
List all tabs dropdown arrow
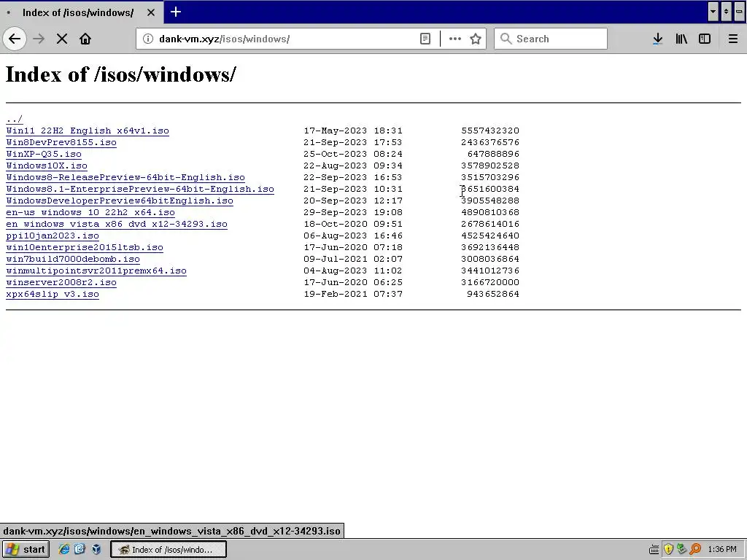(x=713, y=12)
